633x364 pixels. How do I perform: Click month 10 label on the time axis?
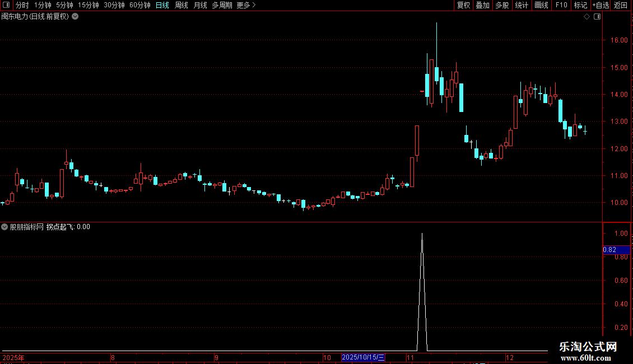click(x=327, y=357)
